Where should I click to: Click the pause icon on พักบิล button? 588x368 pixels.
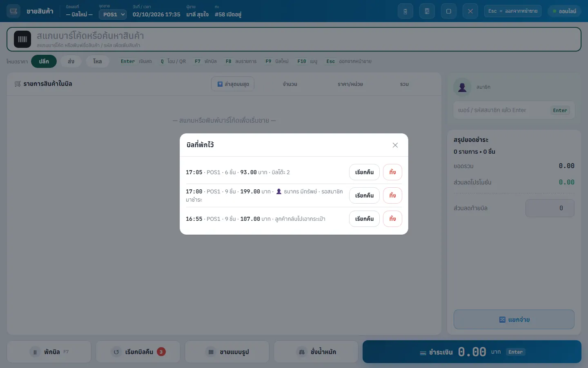pos(35,352)
